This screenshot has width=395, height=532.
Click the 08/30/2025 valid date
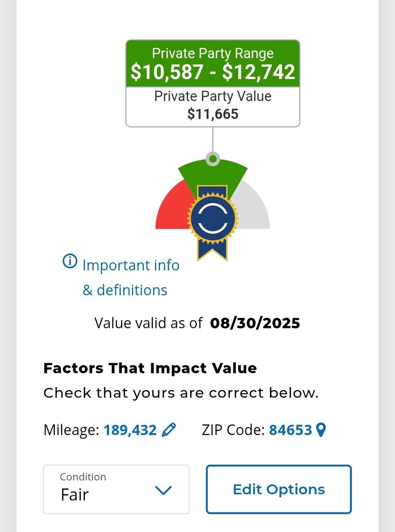255,323
